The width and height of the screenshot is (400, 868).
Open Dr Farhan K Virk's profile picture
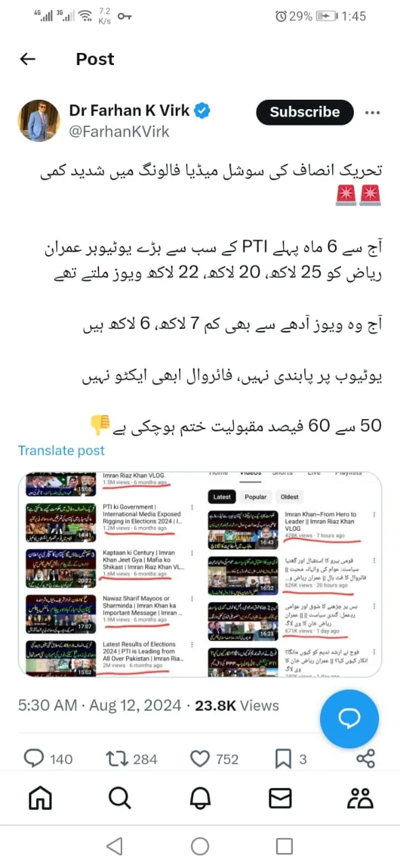point(39,121)
